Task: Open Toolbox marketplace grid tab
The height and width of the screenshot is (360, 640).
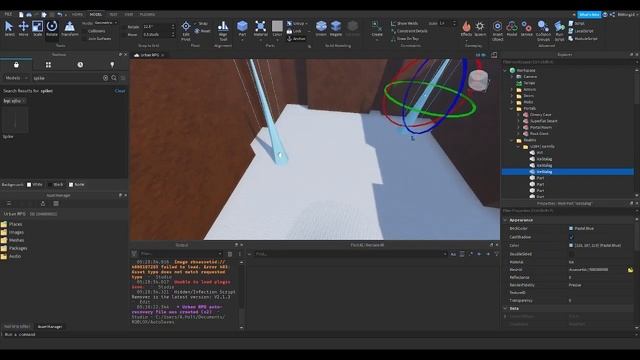Action: tap(48, 64)
